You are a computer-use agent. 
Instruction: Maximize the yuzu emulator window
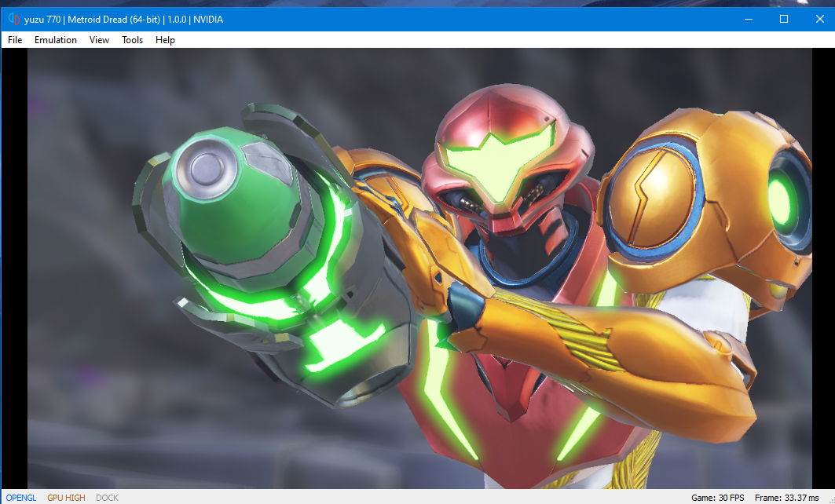point(783,20)
